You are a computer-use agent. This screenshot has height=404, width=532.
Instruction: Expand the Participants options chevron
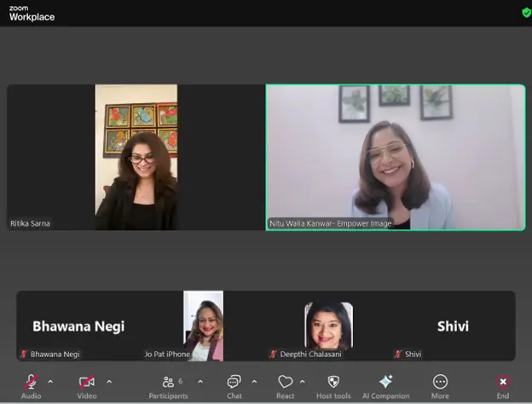click(x=200, y=381)
